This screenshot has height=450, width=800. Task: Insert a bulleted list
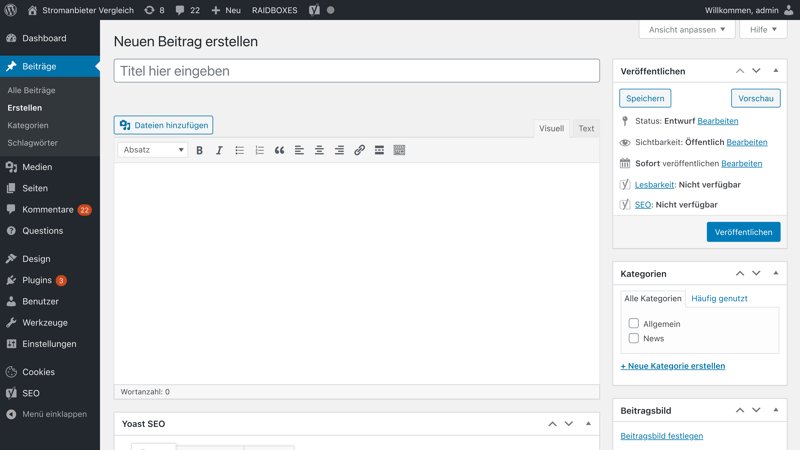coord(239,150)
